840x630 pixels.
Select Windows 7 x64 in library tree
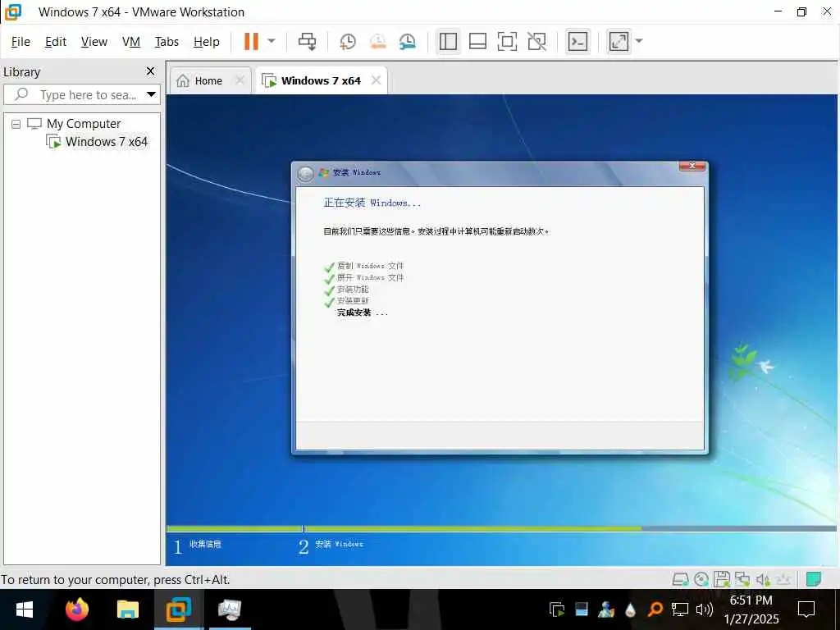click(106, 142)
